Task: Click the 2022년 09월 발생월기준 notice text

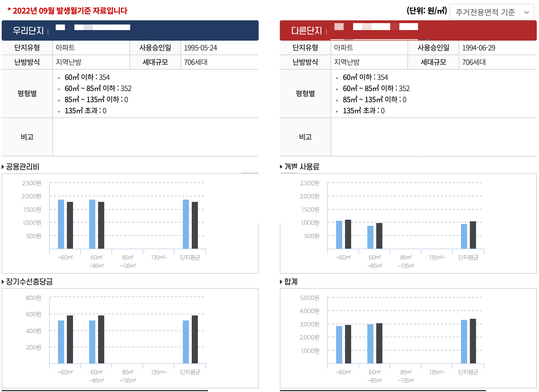Action: pyautogui.click(x=67, y=11)
